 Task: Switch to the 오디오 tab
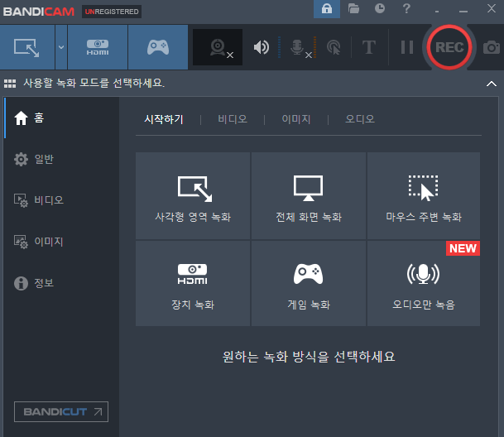(360, 119)
